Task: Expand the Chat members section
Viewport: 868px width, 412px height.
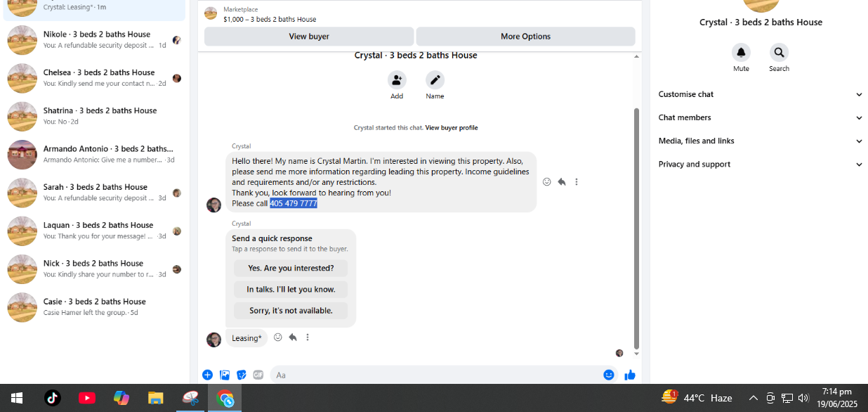Action: point(761,117)
